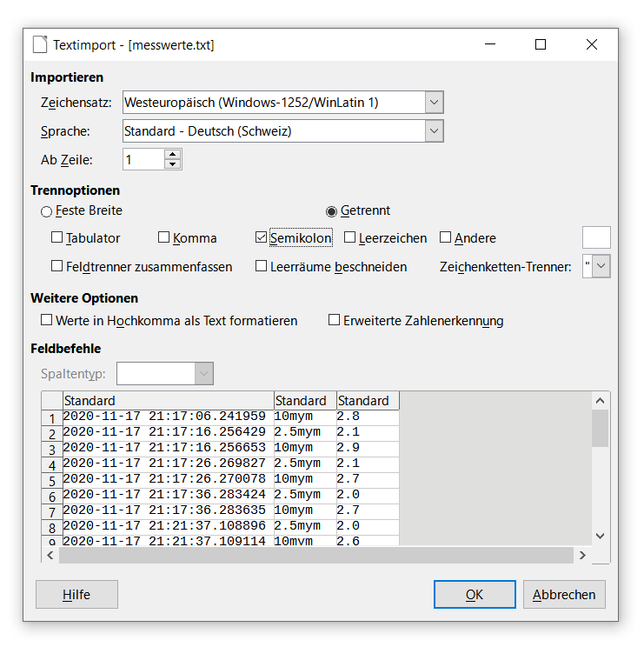This screenshot has height=647, width=644.
Task: Open the Zeichensatz dropdown list
Action: click(434, 103)
